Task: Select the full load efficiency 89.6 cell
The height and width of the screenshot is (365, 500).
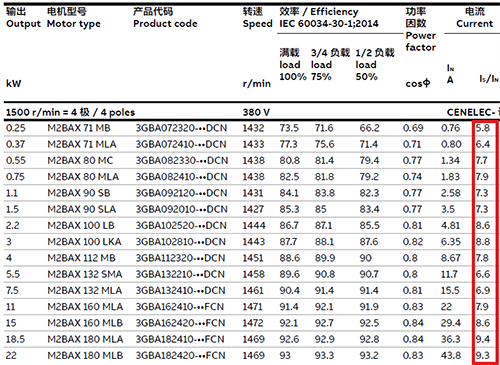Action: [289, 274]
